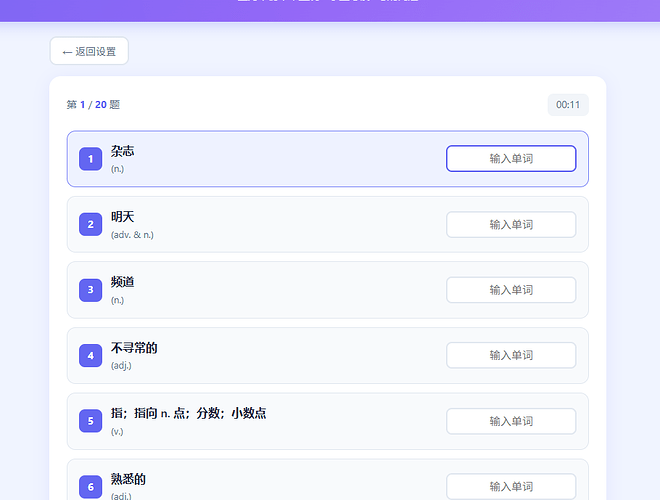
Task: Click the 明天 word prompt text
Action: 123,216
